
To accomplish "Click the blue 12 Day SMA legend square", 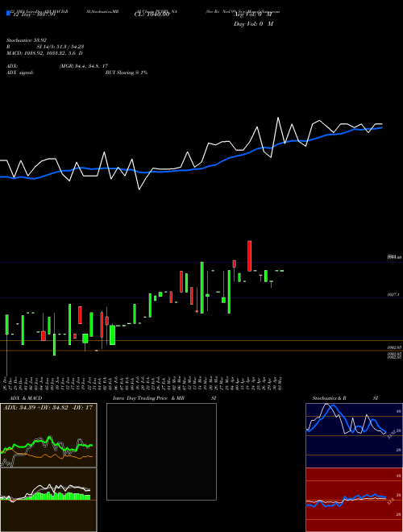I will (x=9, y=14).
